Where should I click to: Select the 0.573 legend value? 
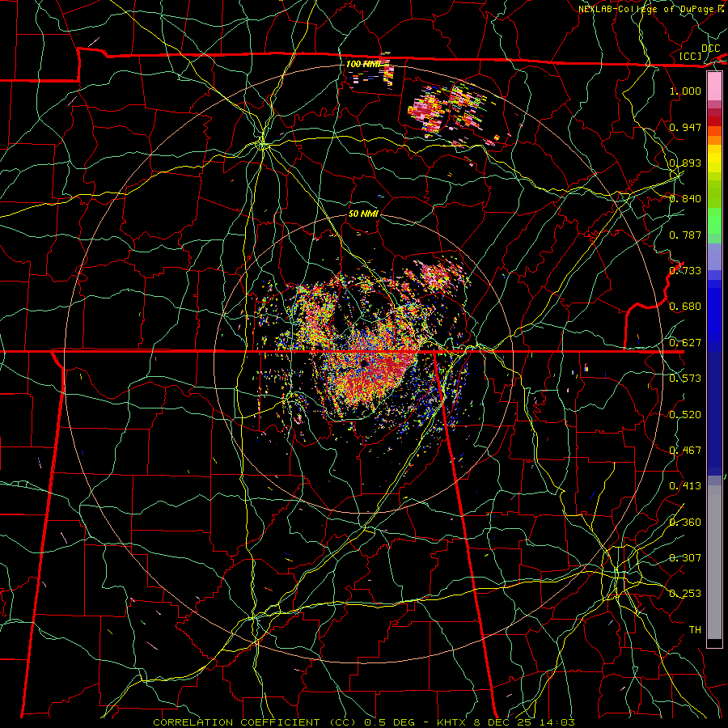[685, 379]
